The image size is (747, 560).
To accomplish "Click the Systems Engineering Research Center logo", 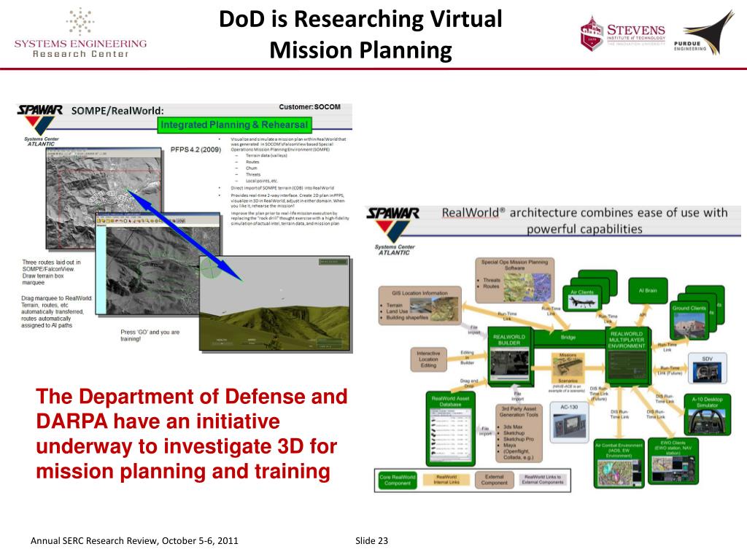I will (x=80, y=33).
